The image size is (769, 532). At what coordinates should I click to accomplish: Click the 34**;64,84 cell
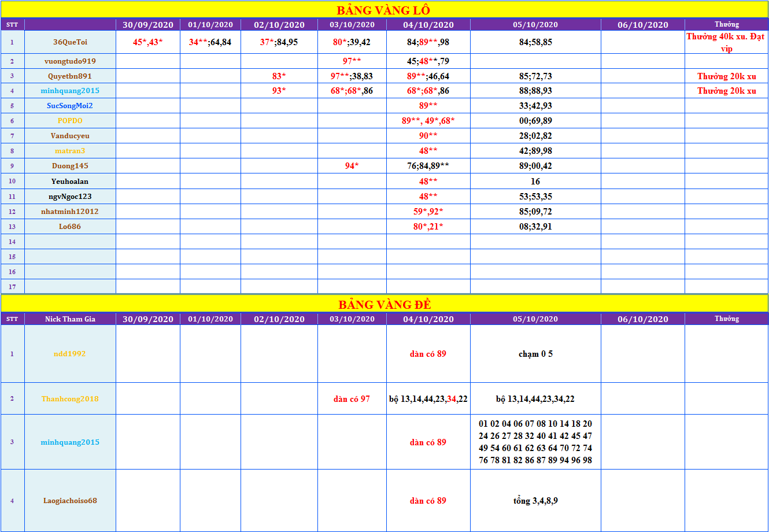[x=210, y=42]
